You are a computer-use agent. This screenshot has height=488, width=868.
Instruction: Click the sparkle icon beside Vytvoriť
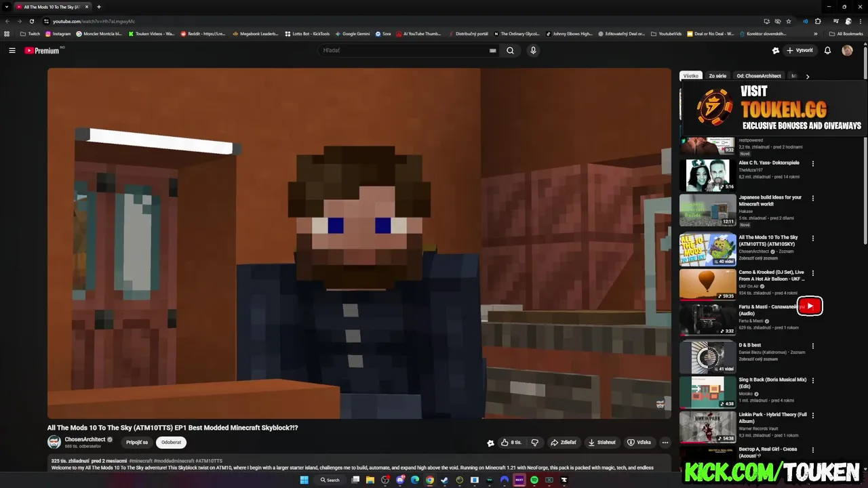[776, 50]
